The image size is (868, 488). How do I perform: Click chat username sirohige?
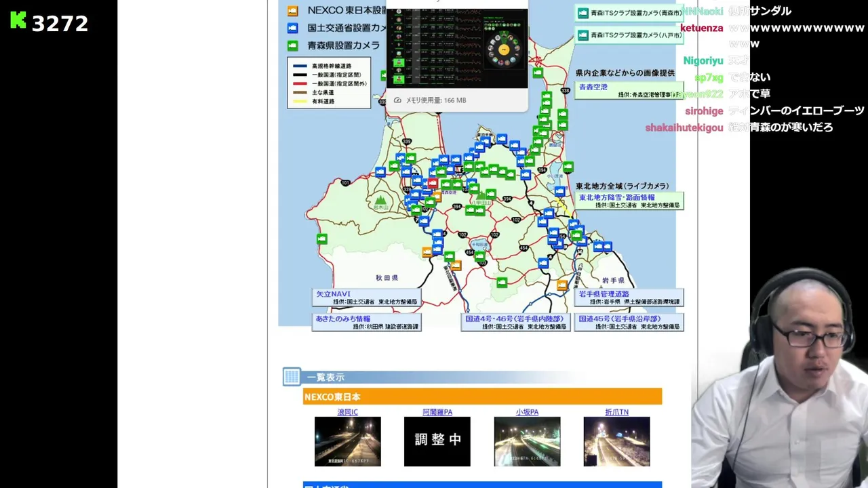704,110
